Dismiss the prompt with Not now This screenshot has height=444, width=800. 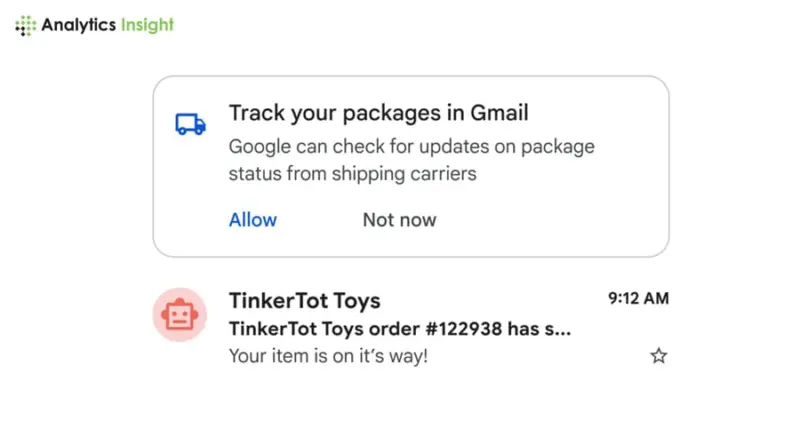tap(399, 220)
